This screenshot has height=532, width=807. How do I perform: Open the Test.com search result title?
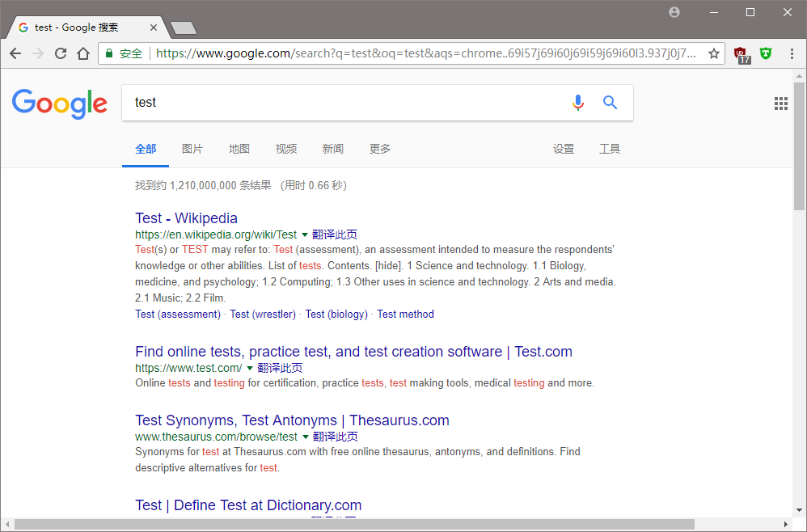[x=353, y=352]
